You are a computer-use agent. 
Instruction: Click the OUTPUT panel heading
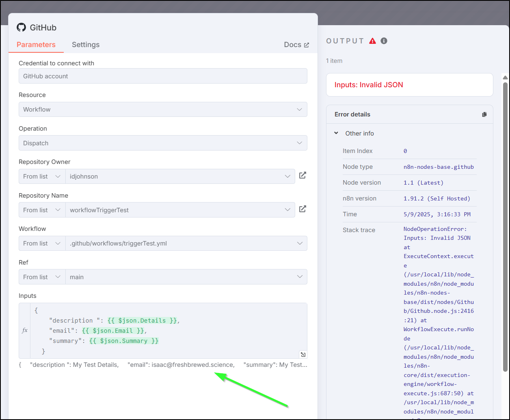[345, 41]
